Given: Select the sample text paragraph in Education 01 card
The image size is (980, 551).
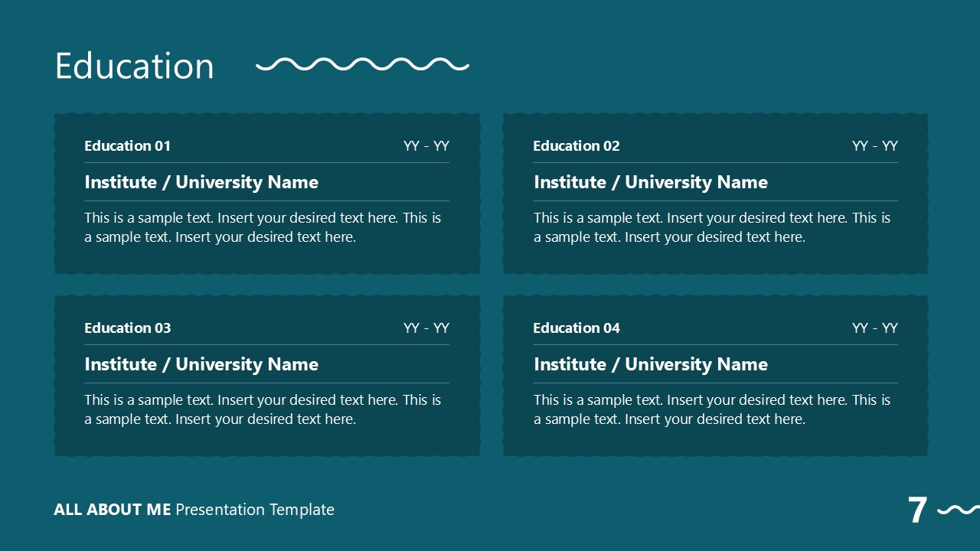Looking at the screenshot, I should tap(263, 227).
